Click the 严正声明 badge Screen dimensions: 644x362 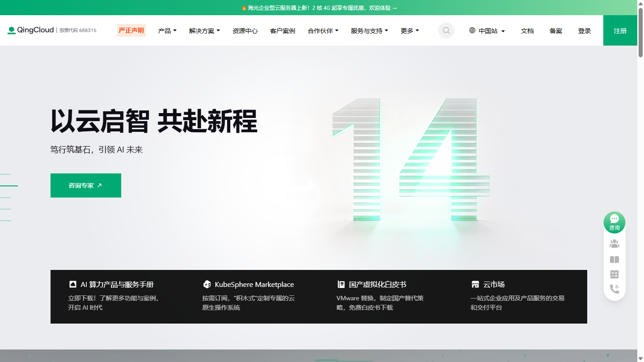click(x=131, y=30)
